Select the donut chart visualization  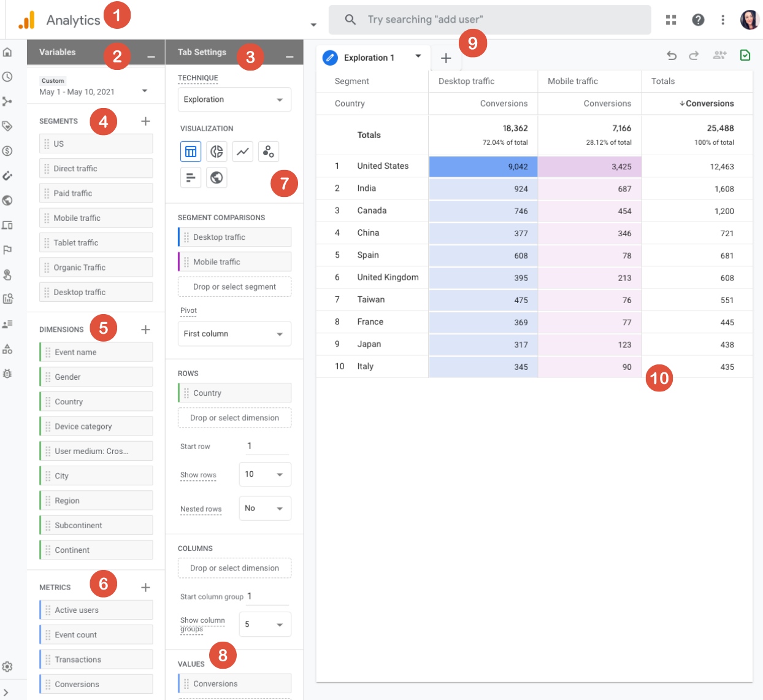(217, 151)
